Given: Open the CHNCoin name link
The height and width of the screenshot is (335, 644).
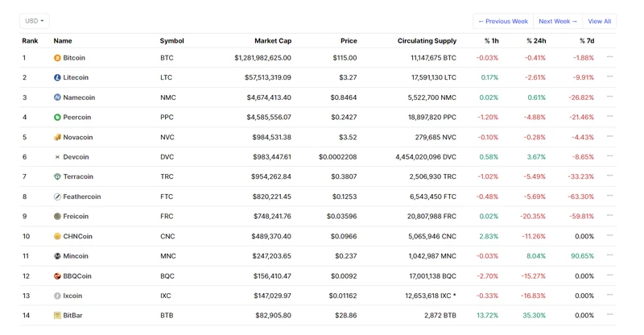Looking at the screenshot, I should (77, 237).
